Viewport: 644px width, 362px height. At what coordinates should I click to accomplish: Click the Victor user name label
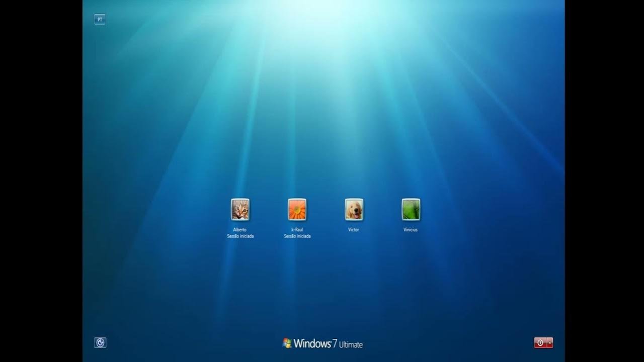(354, 230)
